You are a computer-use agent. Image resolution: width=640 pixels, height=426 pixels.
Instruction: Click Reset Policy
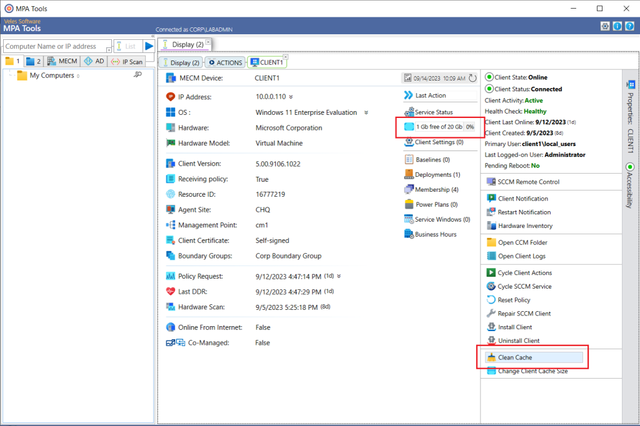pyautogui.click(x=509, y=300)
